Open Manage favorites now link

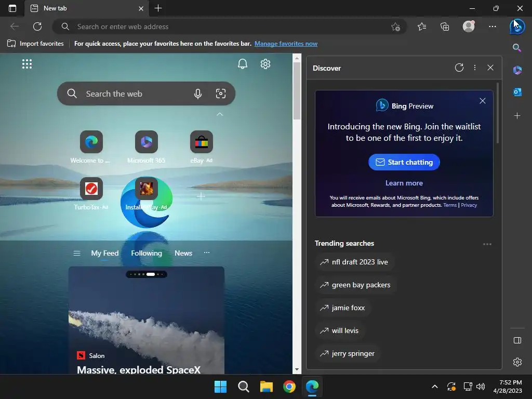pos(286,44)
